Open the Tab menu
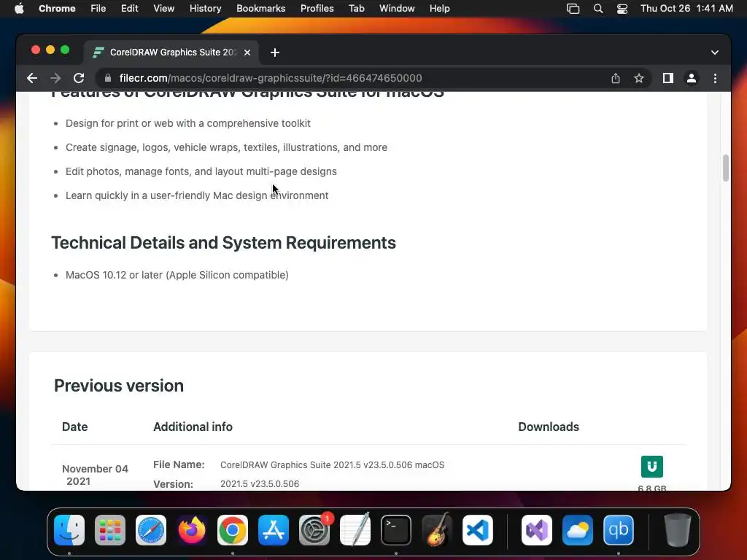Screen dimensions: 747x560 356,9
